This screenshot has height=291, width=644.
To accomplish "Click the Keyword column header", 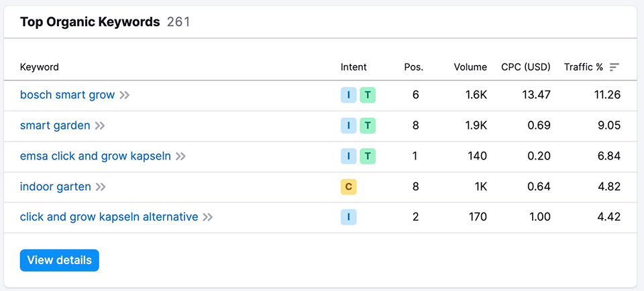I will tap(40, 67).
